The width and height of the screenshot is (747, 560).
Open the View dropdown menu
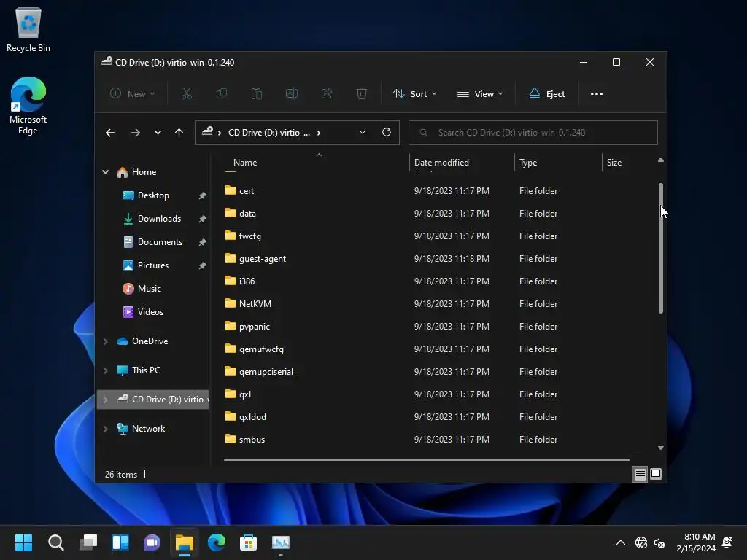pyautogui.click(x=480, y=94)
